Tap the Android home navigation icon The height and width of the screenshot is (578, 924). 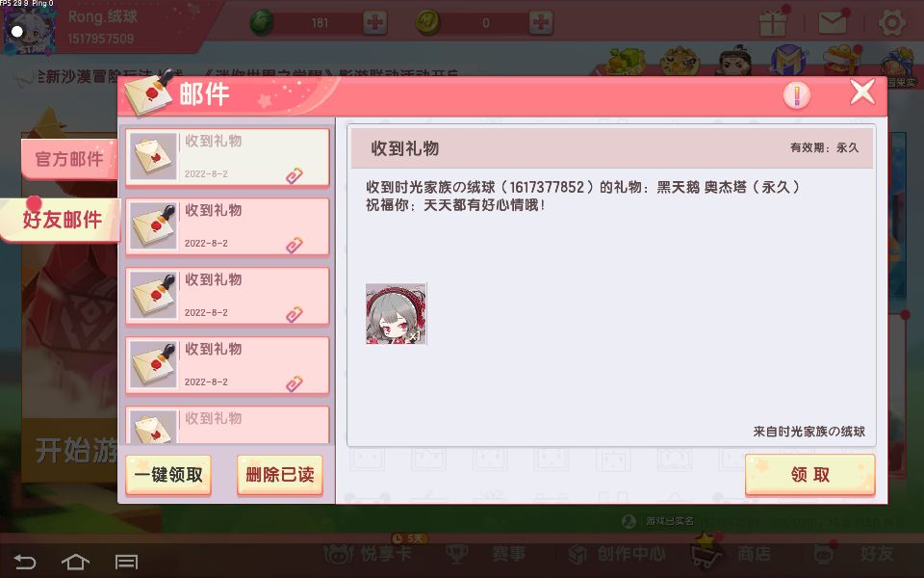pyautogui.click(x=75, y=562)
